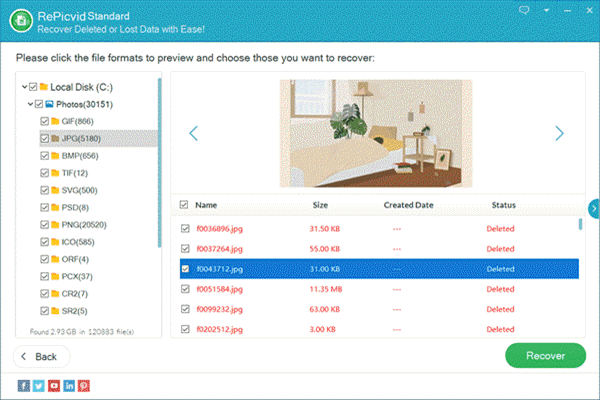Click the PNG folder icon
The height and width of the screenshot is (400, 600).
[x=55, y=225]
